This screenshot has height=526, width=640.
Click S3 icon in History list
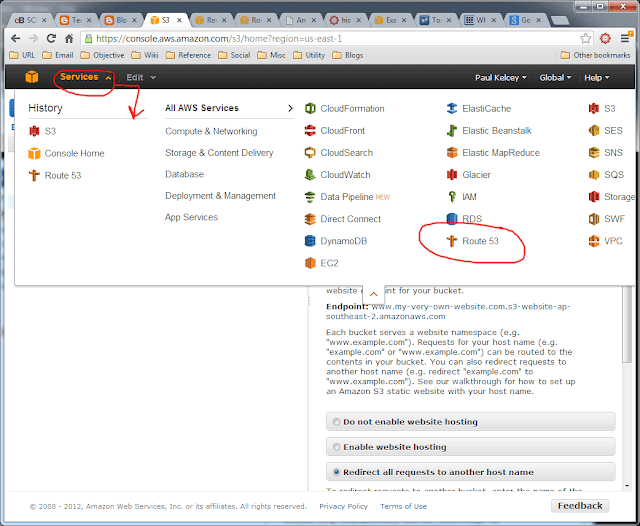(x=34, y=131)
